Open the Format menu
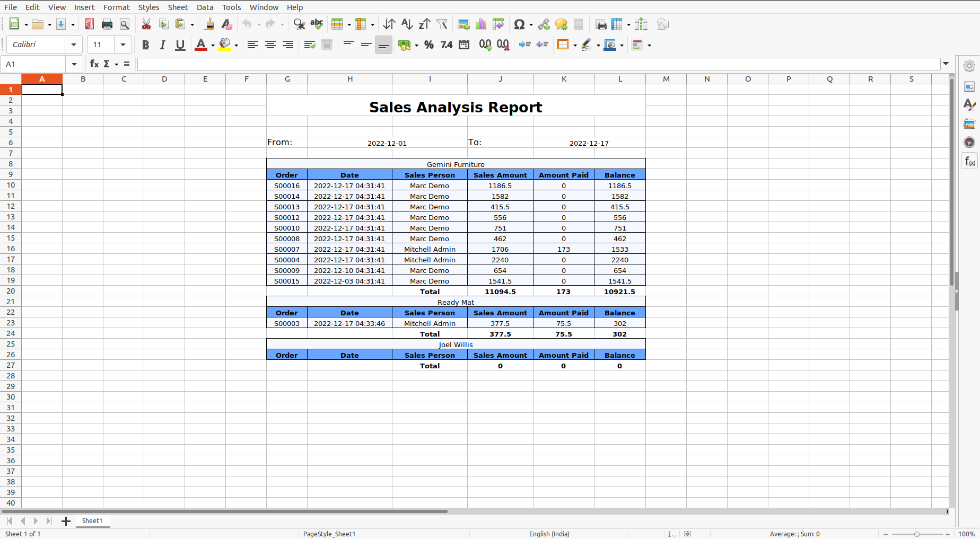 coord(116,7)
